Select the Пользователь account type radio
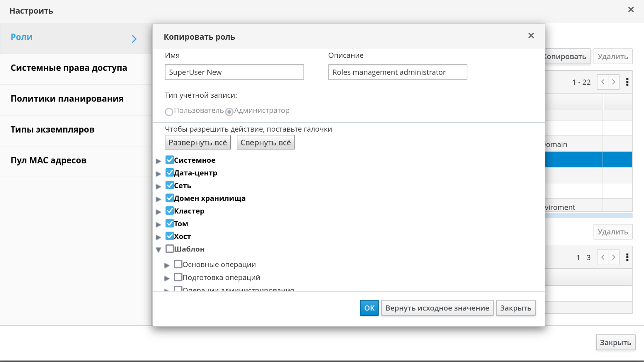 pyautogui.click(x=169, y=112)
